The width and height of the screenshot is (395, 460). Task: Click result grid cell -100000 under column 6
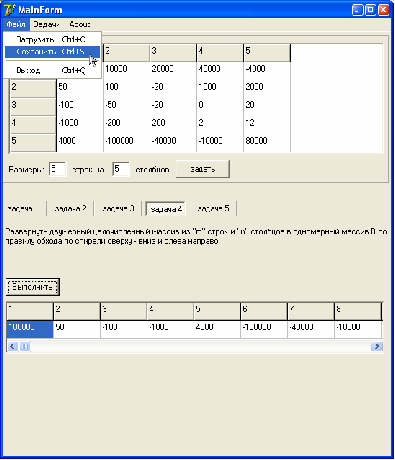click(264, 329)
